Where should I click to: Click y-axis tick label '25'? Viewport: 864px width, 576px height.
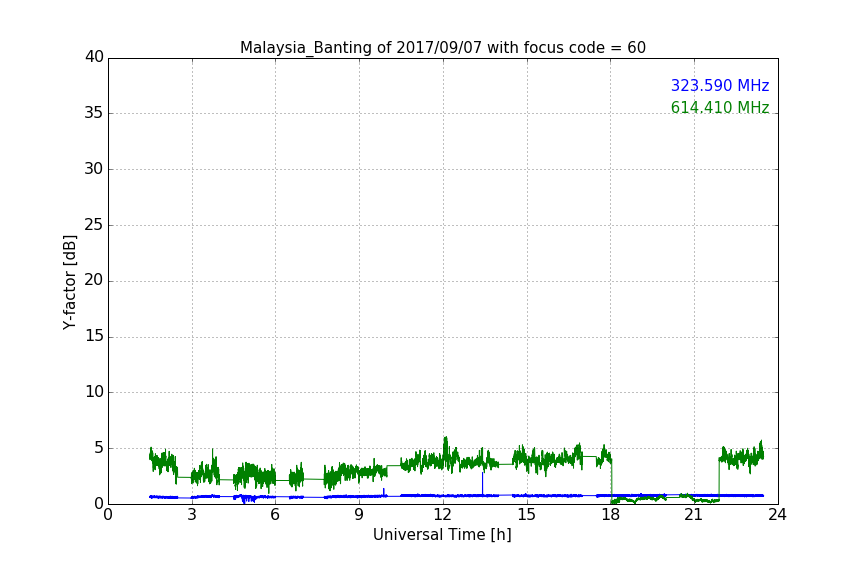[94, 224]
